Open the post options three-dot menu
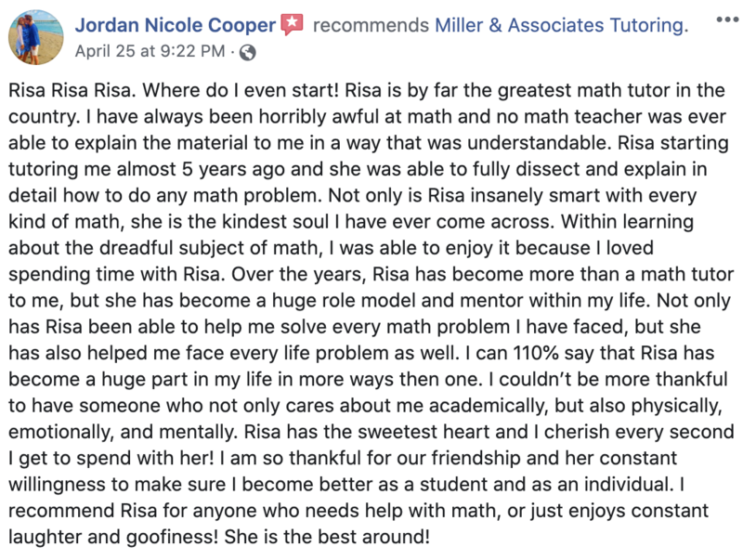Screen dimensions: 743x560 coord(727,20)
